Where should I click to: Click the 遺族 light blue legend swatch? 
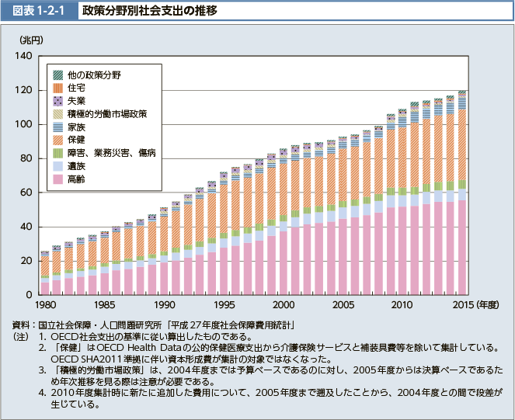58,166
